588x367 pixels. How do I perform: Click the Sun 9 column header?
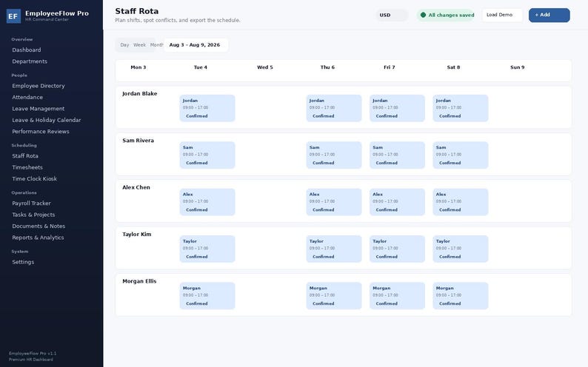[x=518, y=67]
